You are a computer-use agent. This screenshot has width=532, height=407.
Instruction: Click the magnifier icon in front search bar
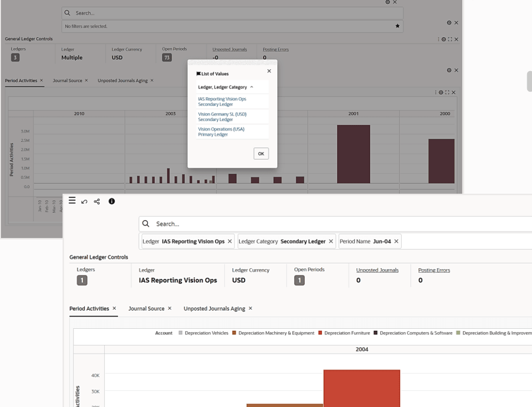pos(146,224)
